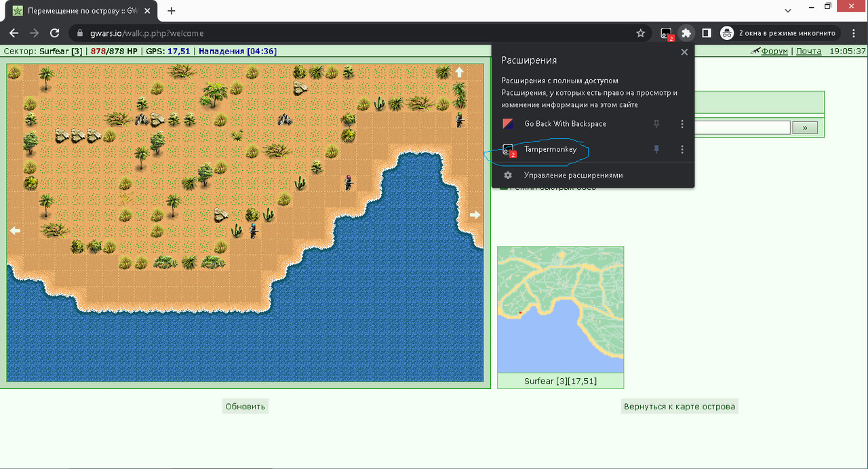Screen dimensions: 868x469
Task: Click the Нападения [04:36] link
Action: [x=237, y=51]
